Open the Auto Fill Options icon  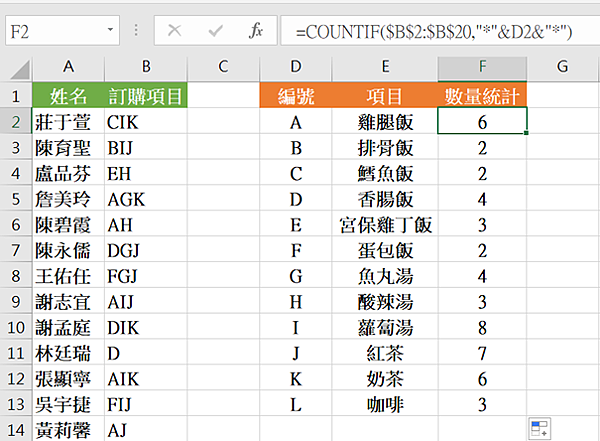(540, 429)
